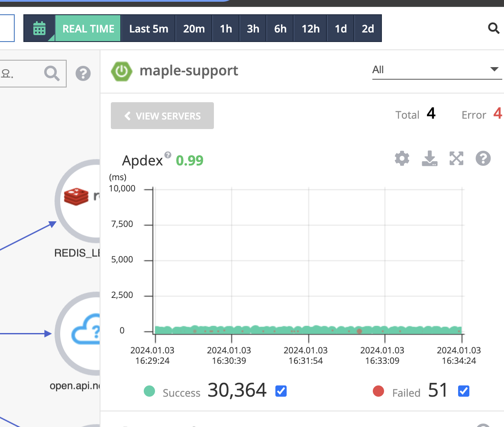Click the maple-support Spring Boot icon

pyautogui.click(x=122, y=71)
